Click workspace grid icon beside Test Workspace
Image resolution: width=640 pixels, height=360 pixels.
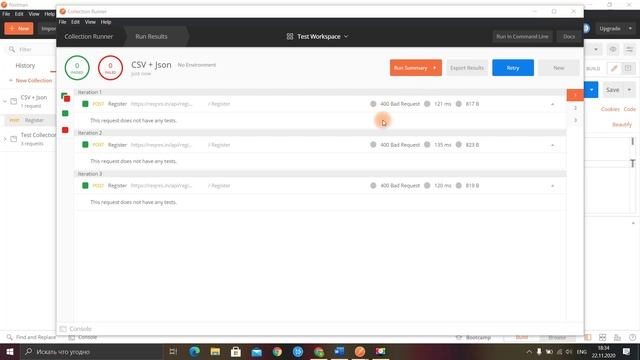pyautogui.click(x=290, y=36)
